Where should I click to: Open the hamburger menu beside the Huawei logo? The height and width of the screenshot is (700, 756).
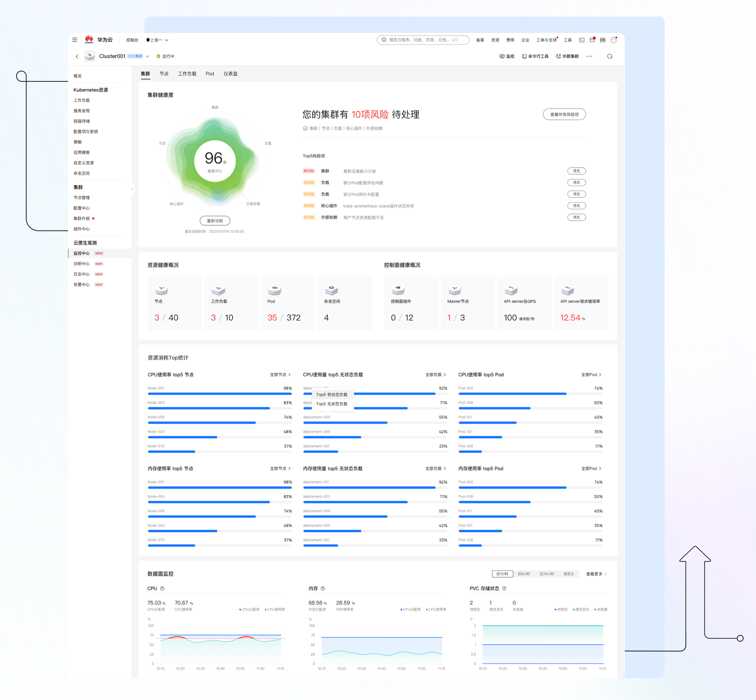click(75, 40)
